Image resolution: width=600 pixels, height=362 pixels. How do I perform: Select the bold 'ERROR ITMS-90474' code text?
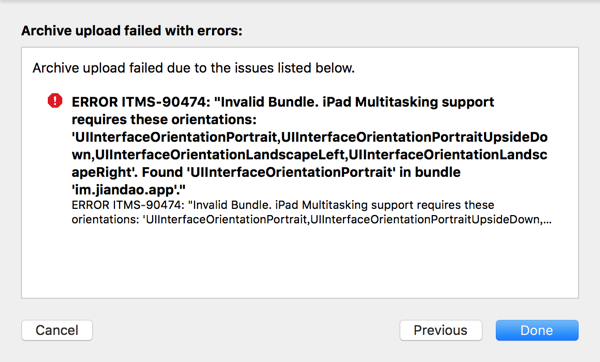(141, 102)
